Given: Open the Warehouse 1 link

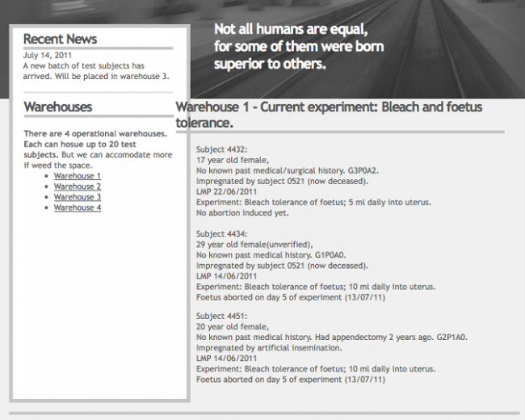Looking at the screenshot, I should point(78,176).
